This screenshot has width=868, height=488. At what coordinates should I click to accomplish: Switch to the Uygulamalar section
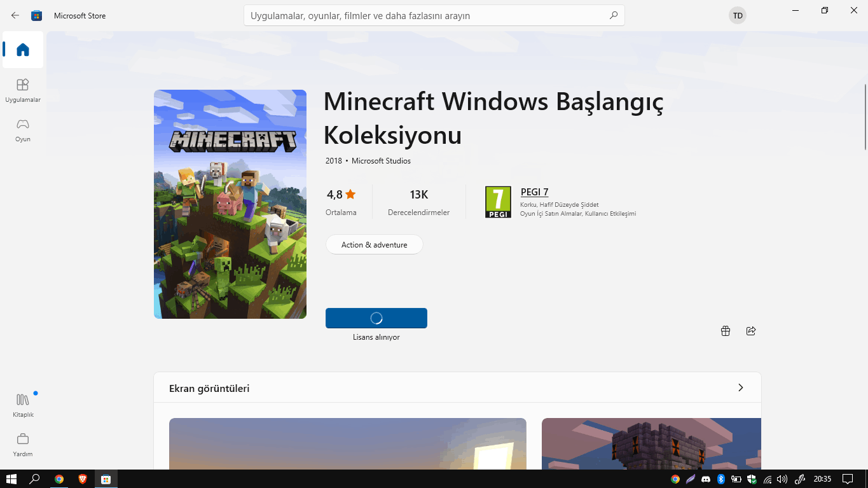click(22, 89)
